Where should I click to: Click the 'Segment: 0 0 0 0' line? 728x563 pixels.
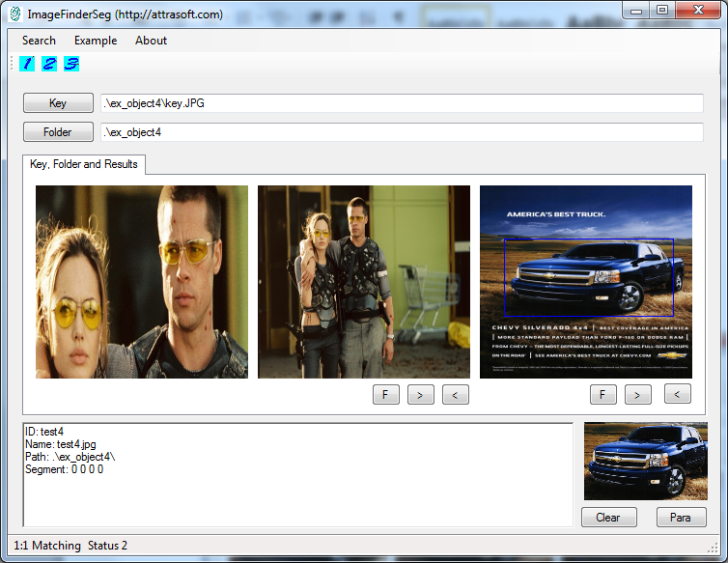pyautogui.click(x=64, y=469)
